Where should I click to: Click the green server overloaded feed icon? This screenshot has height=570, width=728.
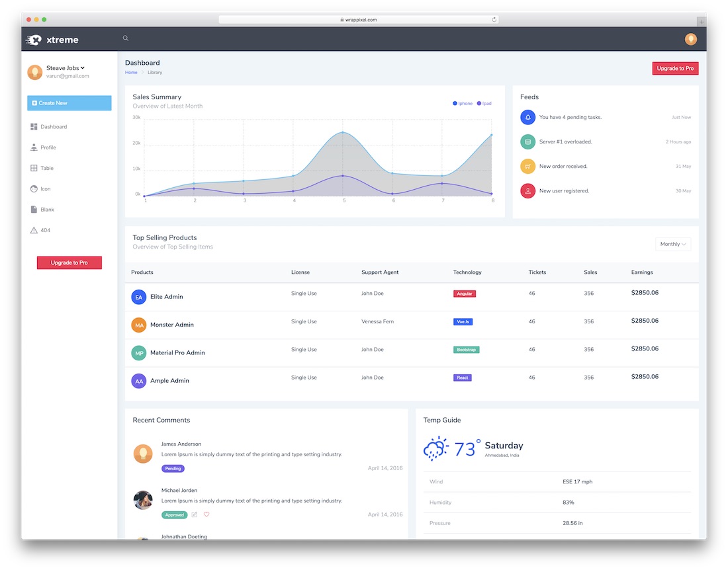click(x=527, y=142)
